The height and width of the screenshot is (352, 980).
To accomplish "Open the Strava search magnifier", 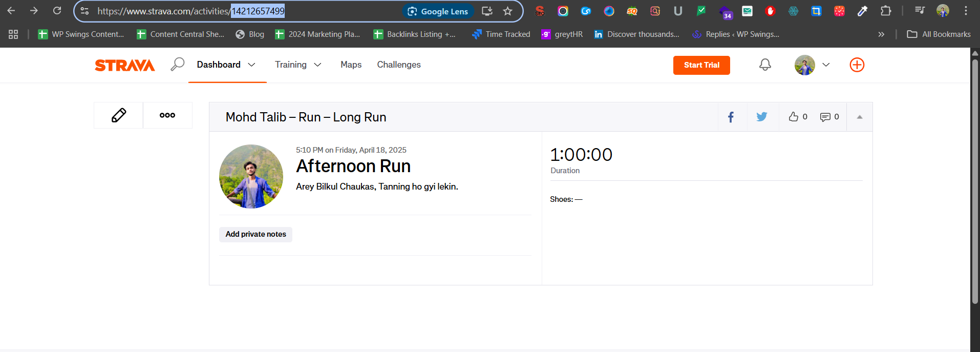I will [177, 65].
